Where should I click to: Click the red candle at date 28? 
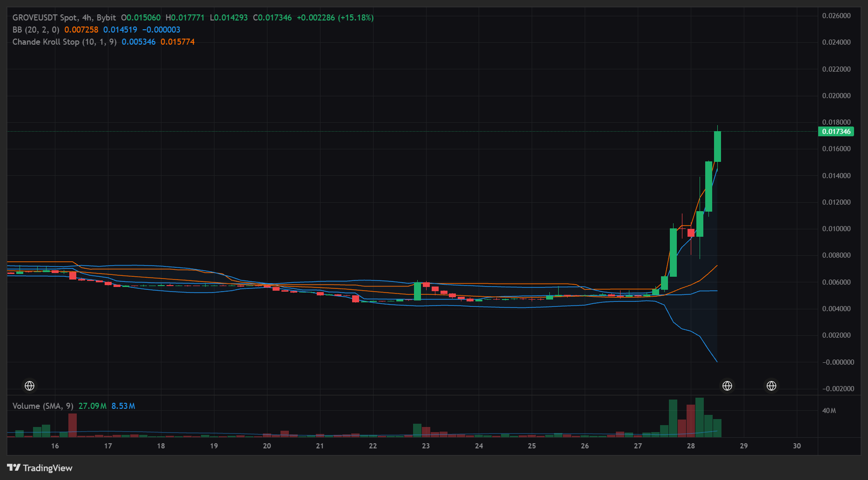click(x=691, y=233)
